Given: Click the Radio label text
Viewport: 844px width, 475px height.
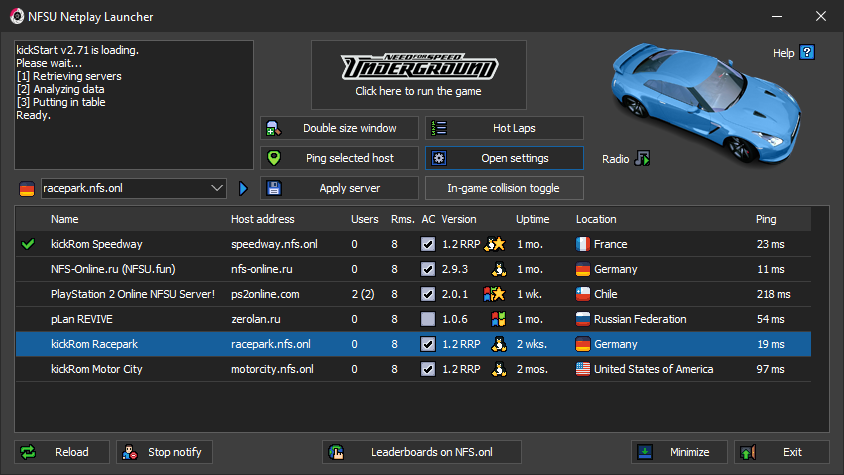Looking at the screenshot, I should point(615,159).
